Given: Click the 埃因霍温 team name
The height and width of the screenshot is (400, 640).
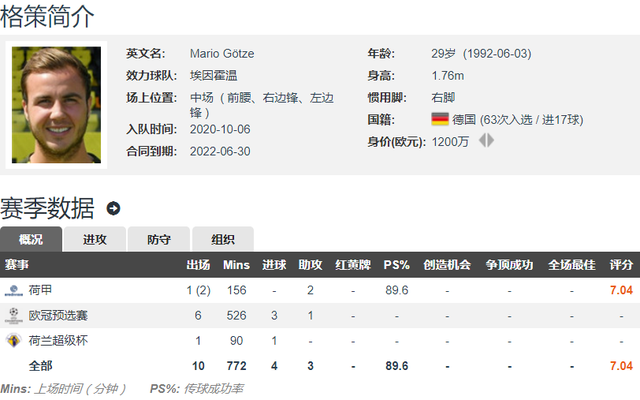Looking at the screenshot, I should [x=213, y=76].
